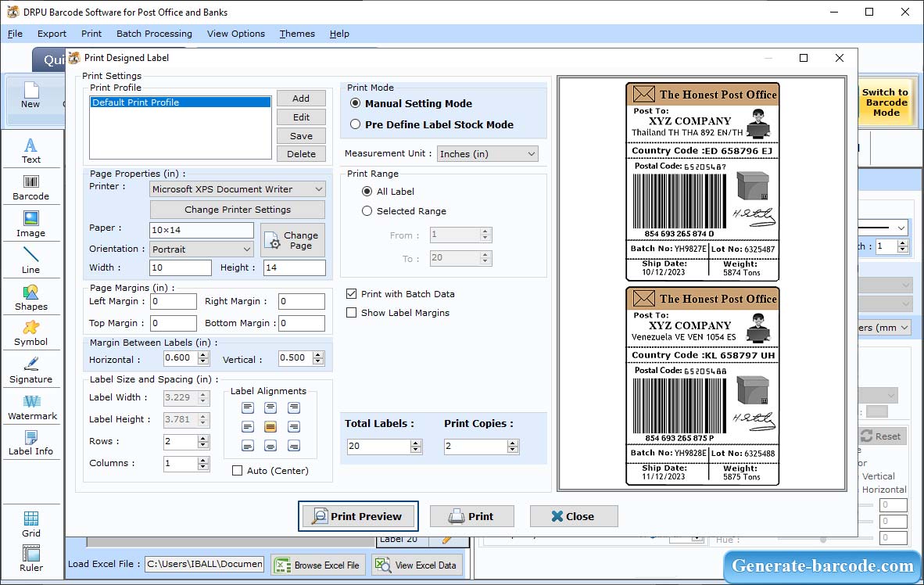Click the Change Page button
The width and height of the screenshot is (924, 585).
click(293, 240)
